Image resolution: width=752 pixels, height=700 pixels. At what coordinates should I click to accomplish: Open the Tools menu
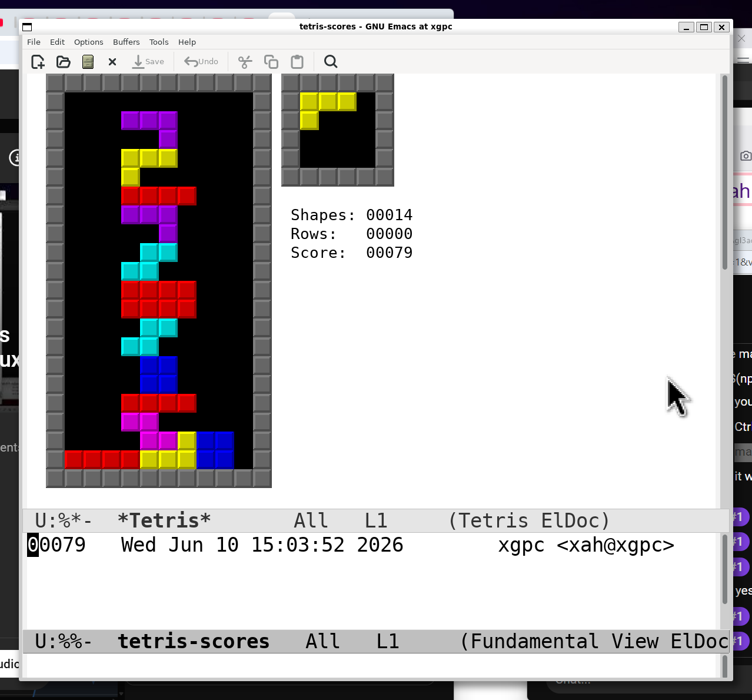159,42
